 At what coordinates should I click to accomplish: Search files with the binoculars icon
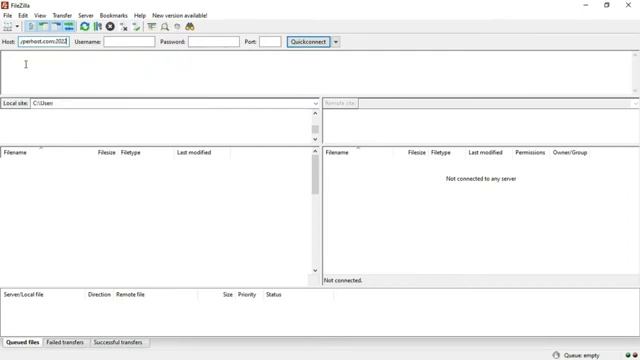coord(190,27)
